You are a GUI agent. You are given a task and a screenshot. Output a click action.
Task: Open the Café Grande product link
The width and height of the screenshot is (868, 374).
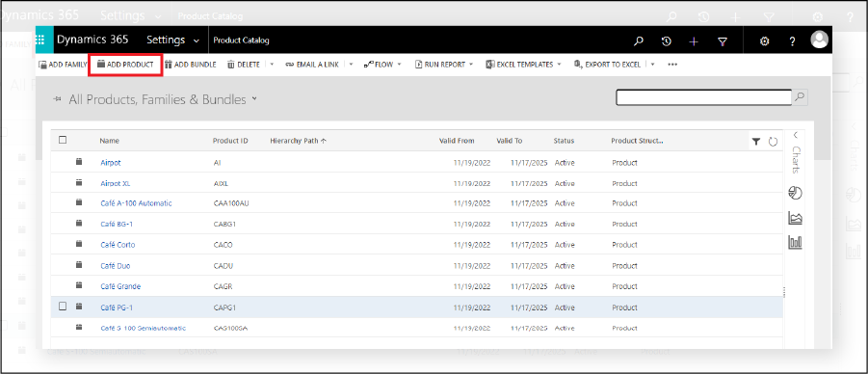point(120,286)
